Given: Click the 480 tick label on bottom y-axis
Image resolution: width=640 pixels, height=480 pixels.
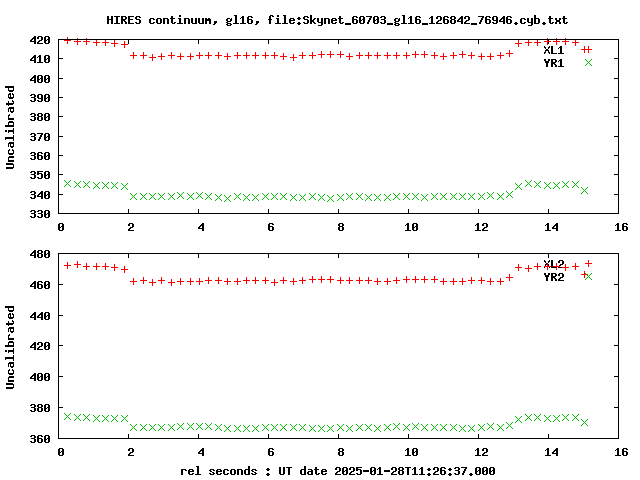Looking at the screenshot, I should [x=40, y=254].
